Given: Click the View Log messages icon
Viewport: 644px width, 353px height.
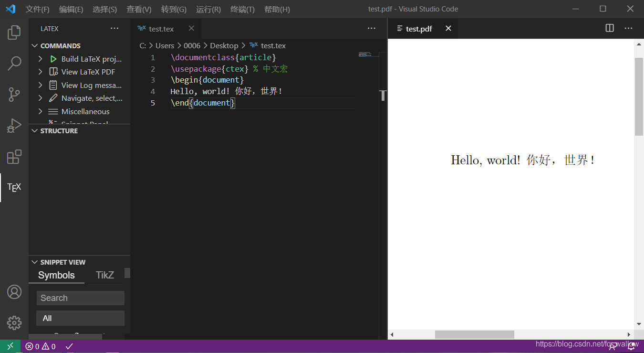Looking at the screenshot, I should pos(53,85).
